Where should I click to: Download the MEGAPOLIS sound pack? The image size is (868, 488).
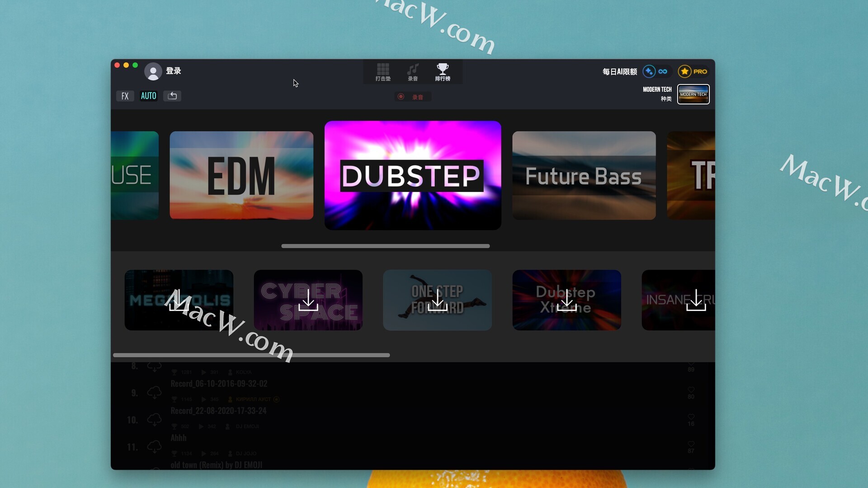pyautogui.click(x=179, y=300)
